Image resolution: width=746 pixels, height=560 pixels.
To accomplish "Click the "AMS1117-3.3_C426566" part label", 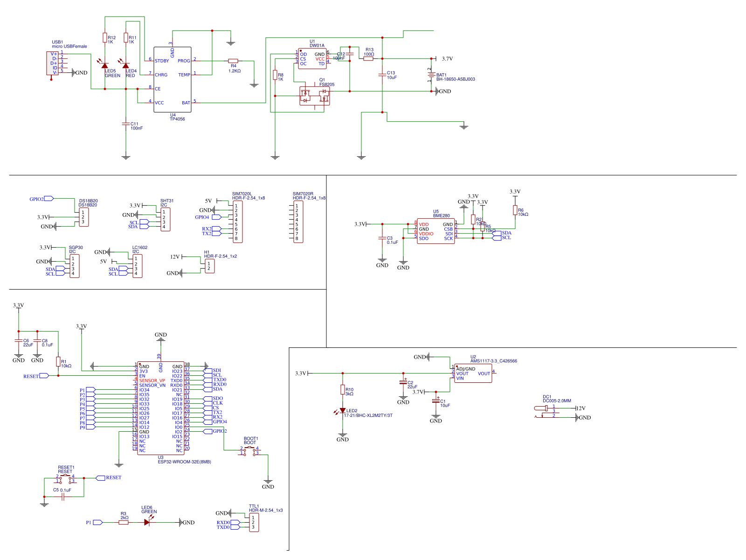I will [494, 361].
